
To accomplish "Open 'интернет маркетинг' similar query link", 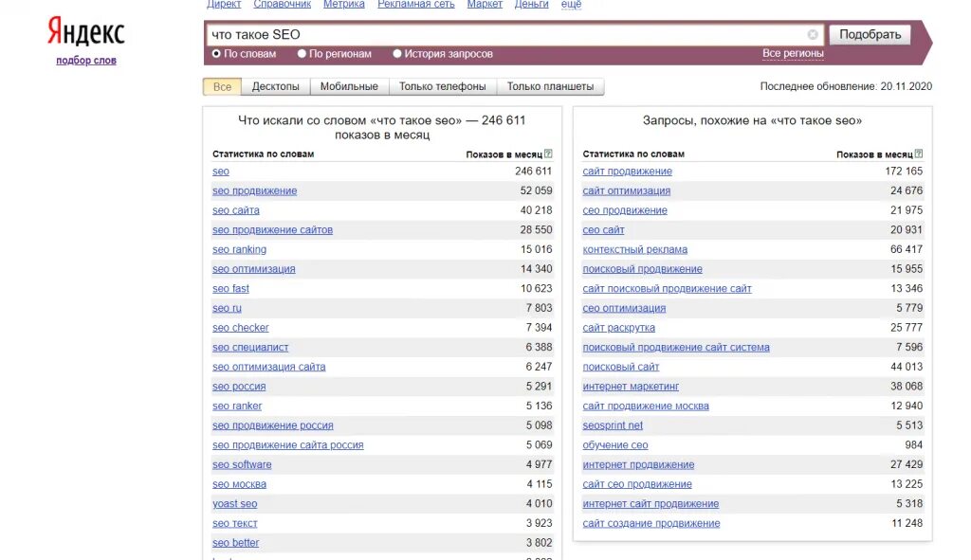I will tap(631, 387).
